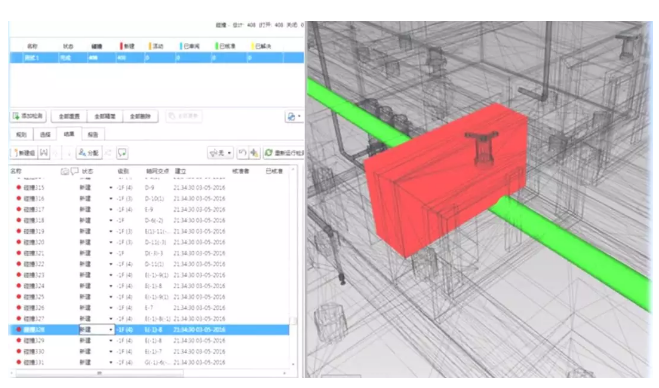Click the cyan Reviewed status column header swatch
This screenshot has height=388, width=659.
pos(181,46)
